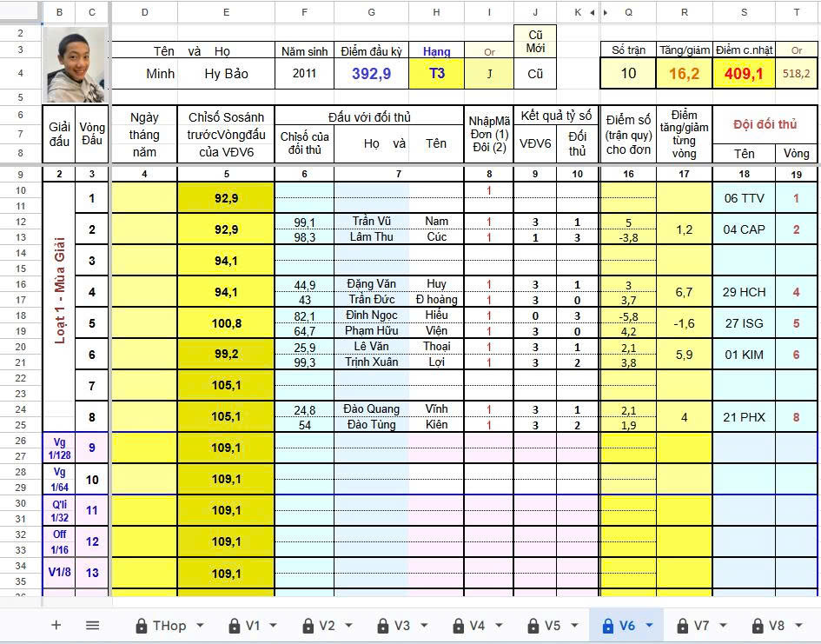
Task: Select opponent name Trần Vũ
Action: (371, 222)
